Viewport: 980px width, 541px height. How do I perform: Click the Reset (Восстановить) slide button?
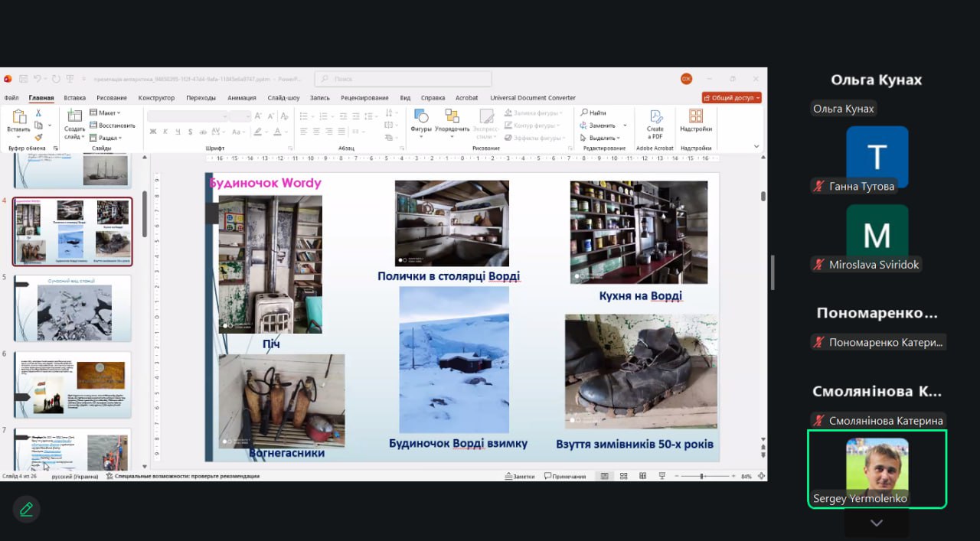click(x=113, y=125)
